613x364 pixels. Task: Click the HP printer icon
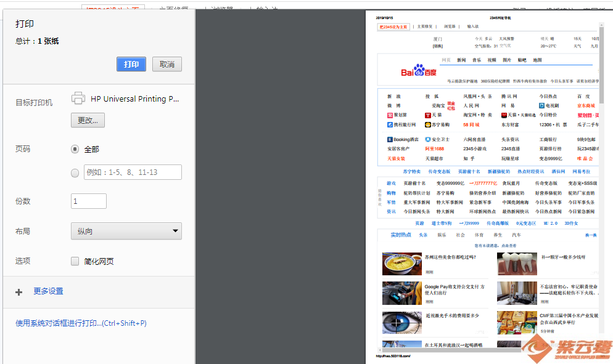coord(78,98)
